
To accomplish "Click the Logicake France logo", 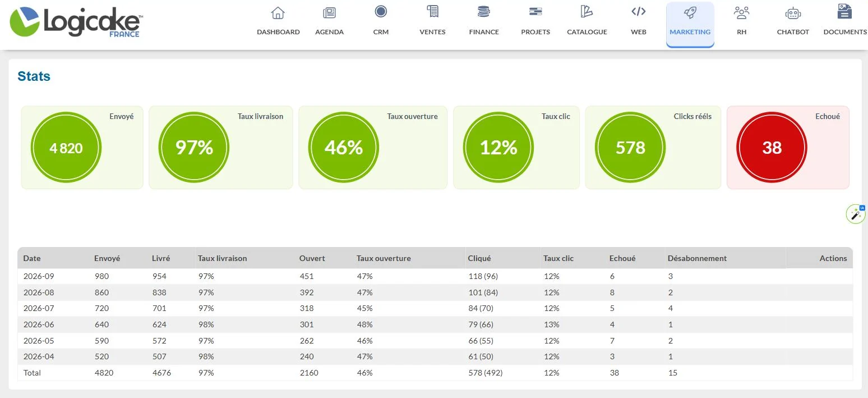I will tap(76, 22).
